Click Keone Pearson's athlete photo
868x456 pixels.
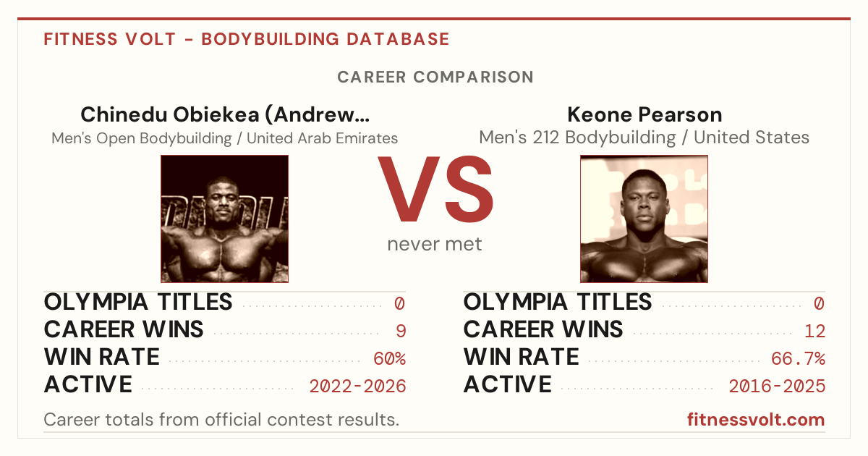tap(644, 219)
